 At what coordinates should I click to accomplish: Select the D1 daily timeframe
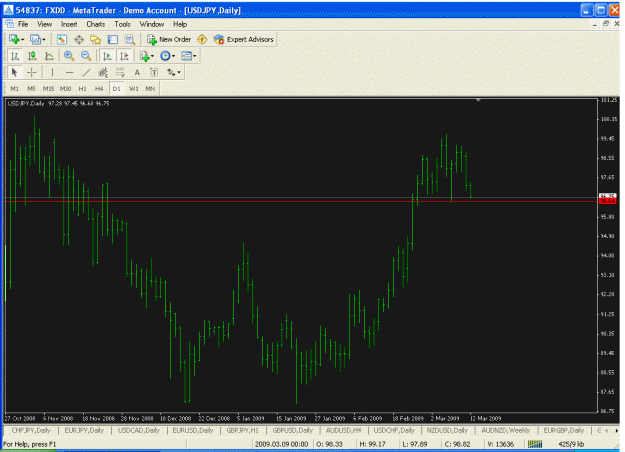(x=116, y=88)
